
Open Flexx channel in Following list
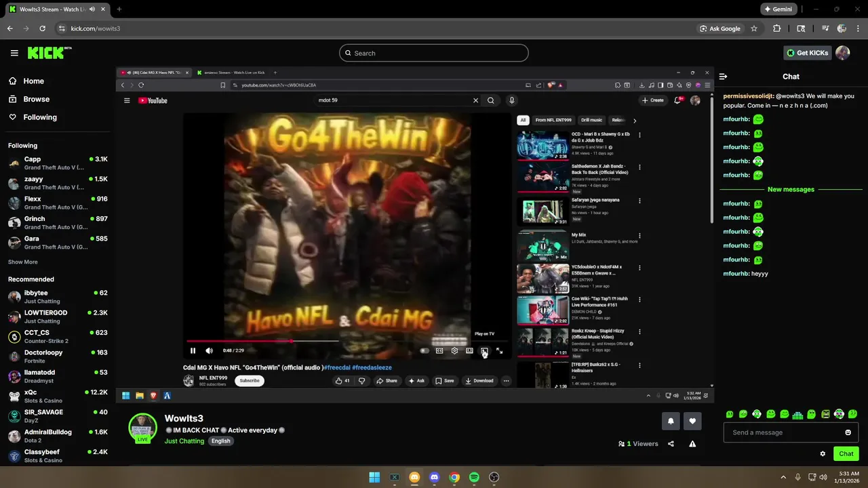pyautogui.click(x=58, y=203)
